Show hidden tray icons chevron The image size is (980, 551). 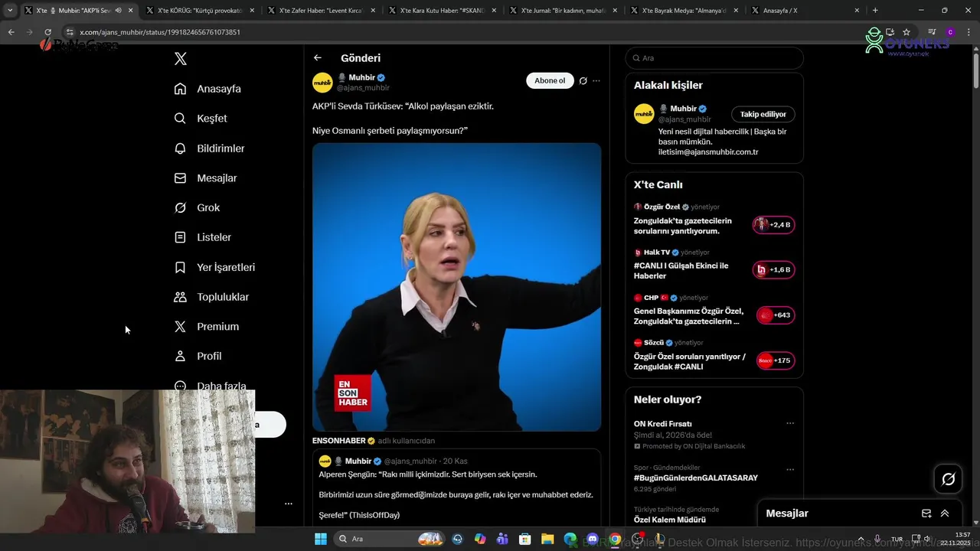tap(861, 539)
